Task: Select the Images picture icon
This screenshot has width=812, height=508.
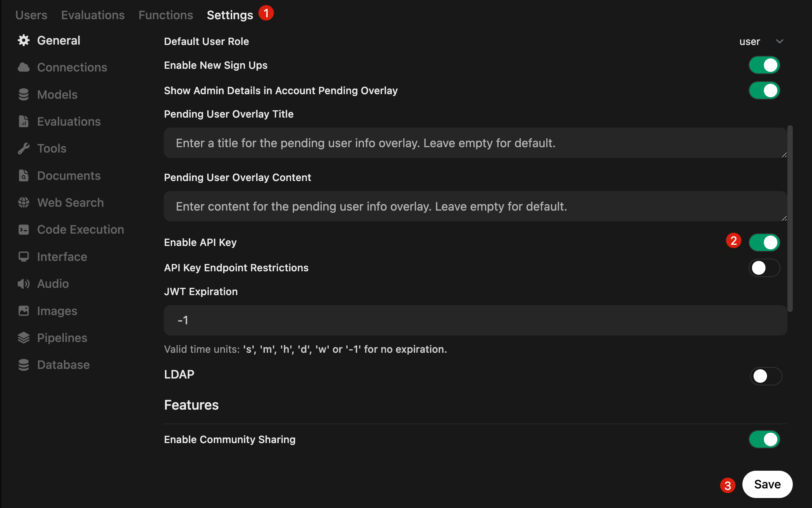Action: 24,311
